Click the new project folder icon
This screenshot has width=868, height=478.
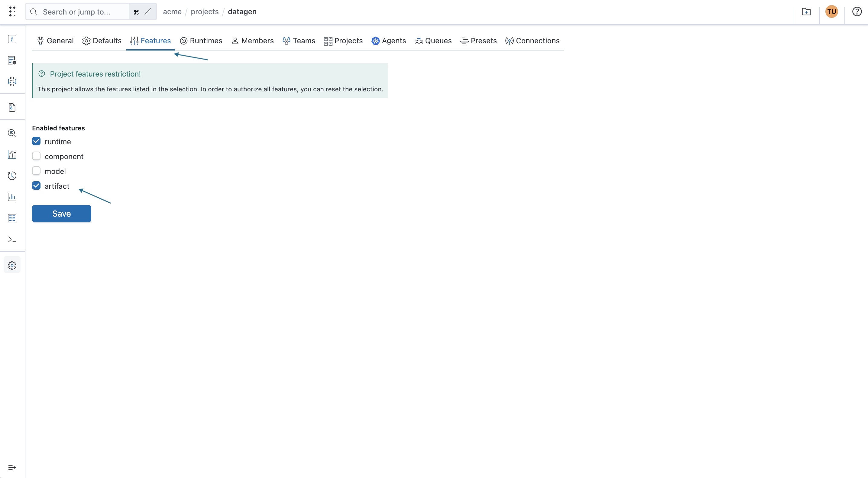[x=806, y=12]
